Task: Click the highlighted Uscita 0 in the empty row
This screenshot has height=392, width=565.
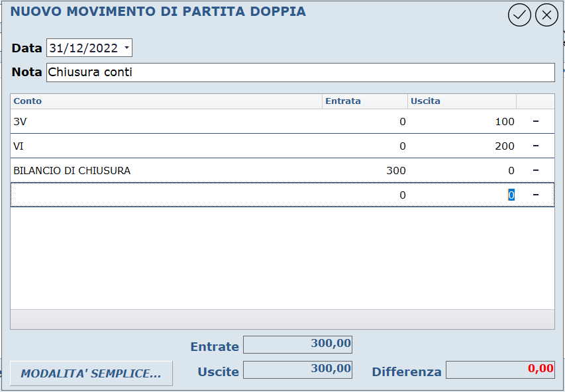Action: pos(511,195)
